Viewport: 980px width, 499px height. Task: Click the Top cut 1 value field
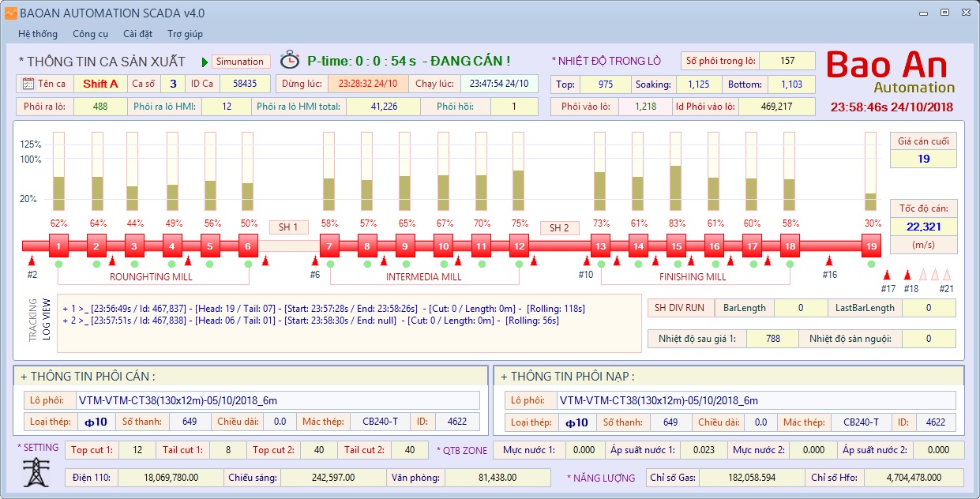pyautogui.click(x=138, y=450)
